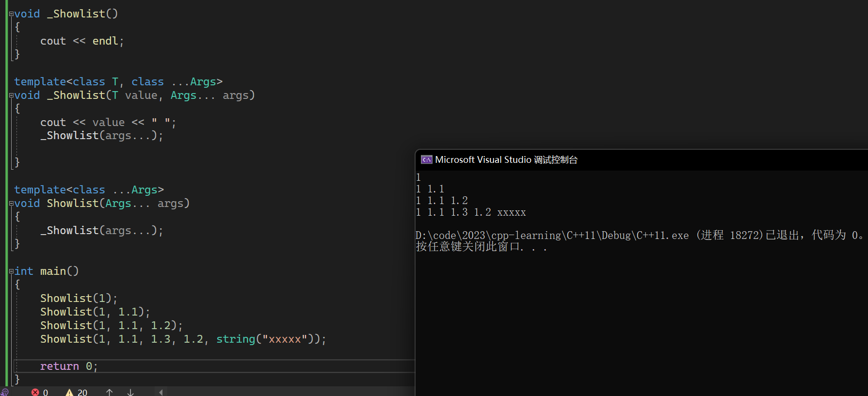Viewport: 868px width, 396px height.
Task: Click 'template<class T, class ...Args>' line
Action: (x=118, y=82)
